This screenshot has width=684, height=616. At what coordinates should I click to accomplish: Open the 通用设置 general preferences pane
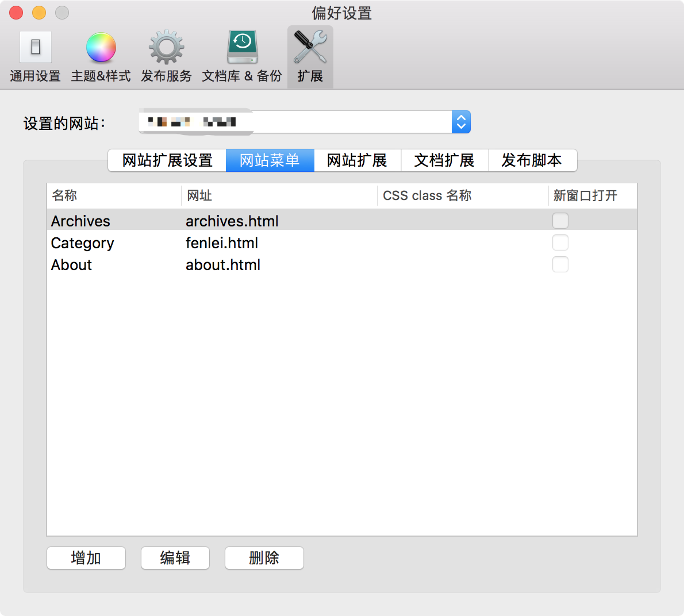coord(35,57)
